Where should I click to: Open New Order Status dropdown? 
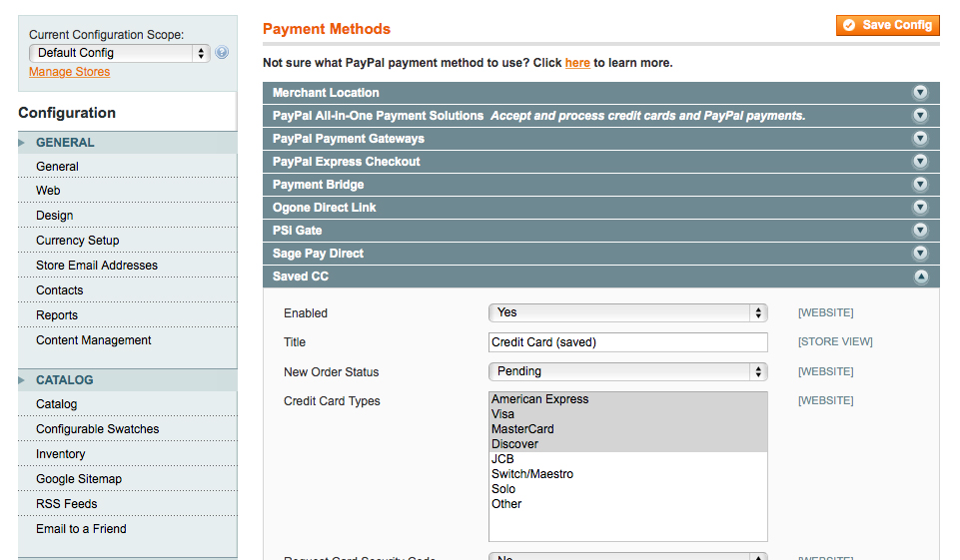[x=627, y=372]
